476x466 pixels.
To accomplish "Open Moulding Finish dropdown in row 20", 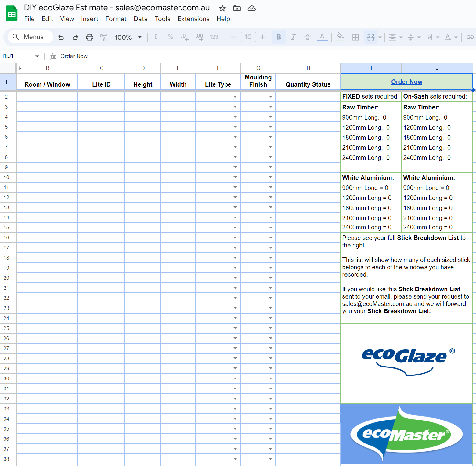I will tap(270, 278).
